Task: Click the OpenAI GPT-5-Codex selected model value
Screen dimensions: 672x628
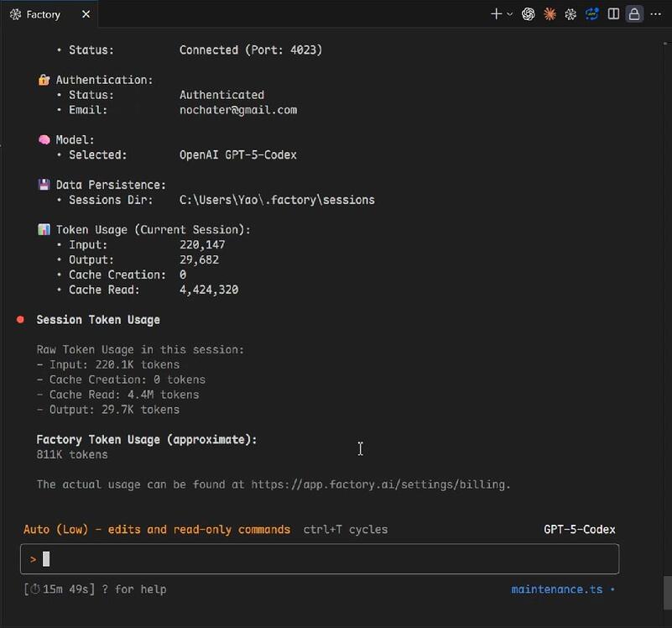Action: pyautogui.click(x=238, y=154)
